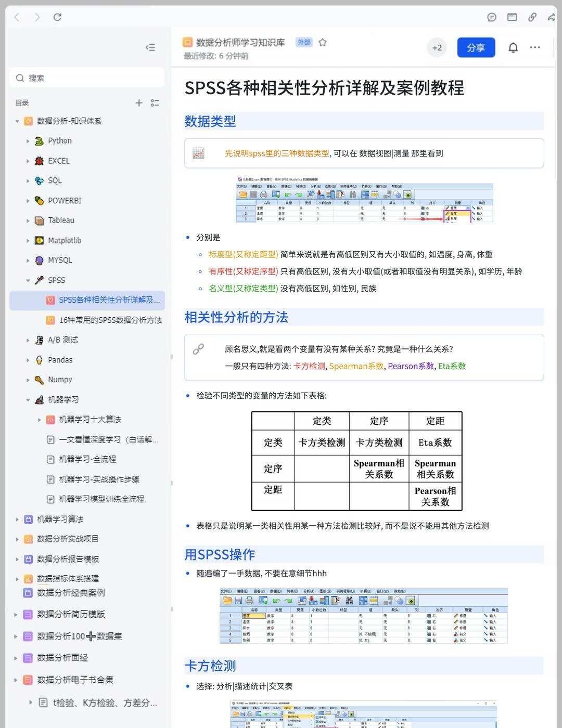562x728 pixels.
Task: Collapse the 数据分析-知识体系 tree node
Action: pos(17,121)
